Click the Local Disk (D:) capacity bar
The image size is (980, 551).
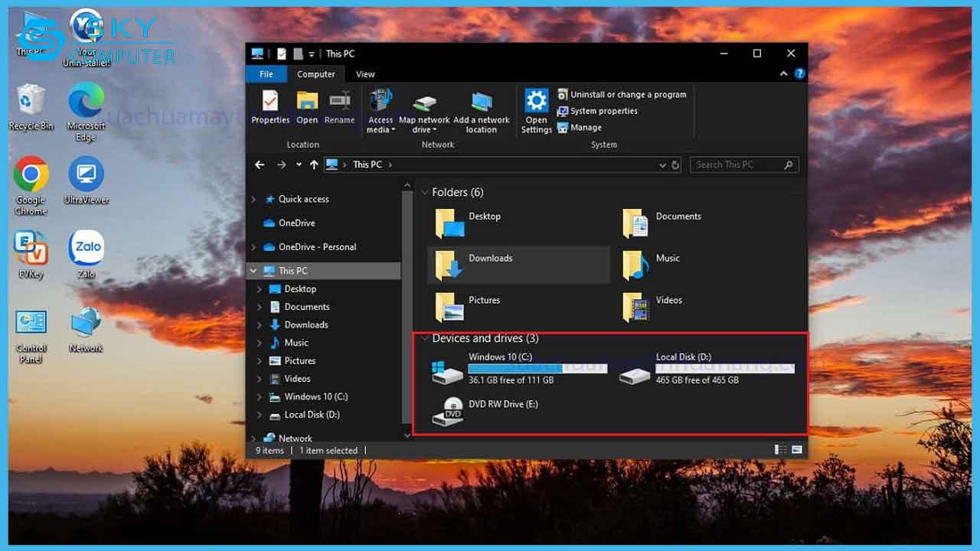pyautogui.click(x=724, y=368)
